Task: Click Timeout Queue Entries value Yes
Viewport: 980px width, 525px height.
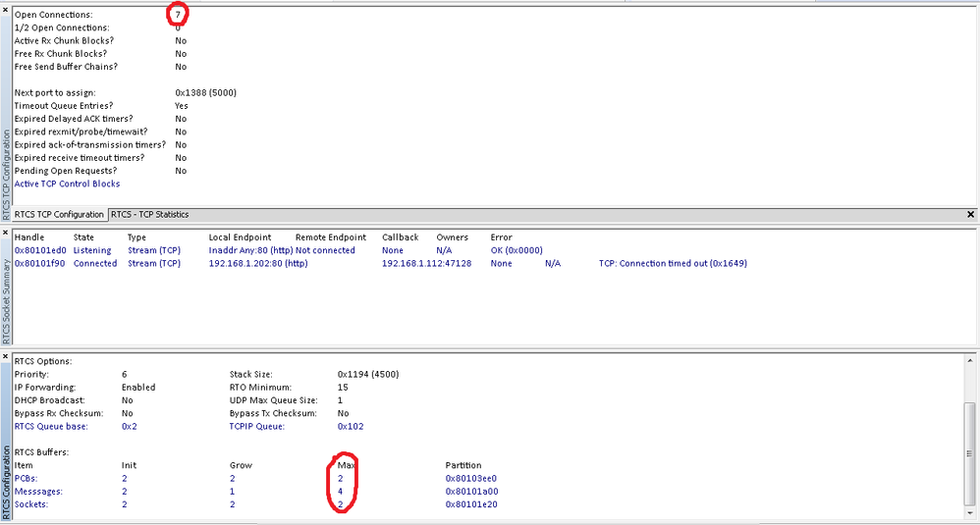Action: click(x=182, y=106)
